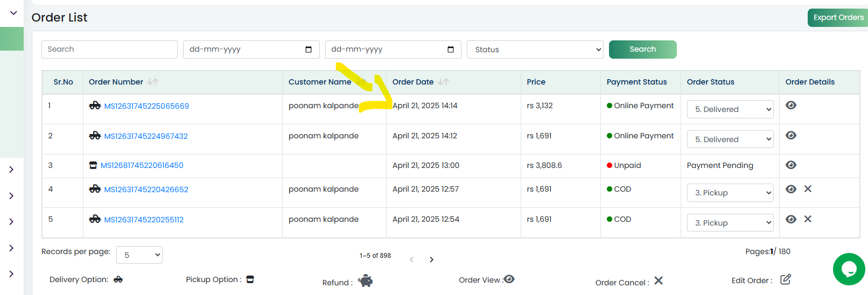Expand last sidebar menu chevron
This screenshot has width=868, height=295.
point(11,274)
